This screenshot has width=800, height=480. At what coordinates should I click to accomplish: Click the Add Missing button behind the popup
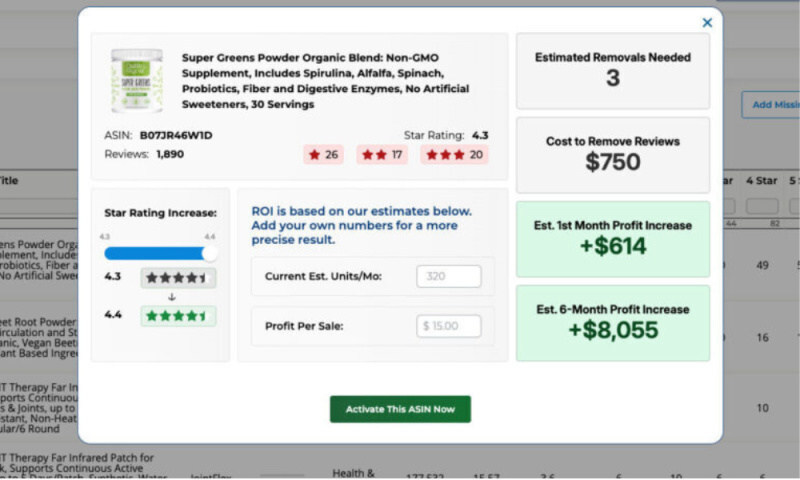click(768, 104)
